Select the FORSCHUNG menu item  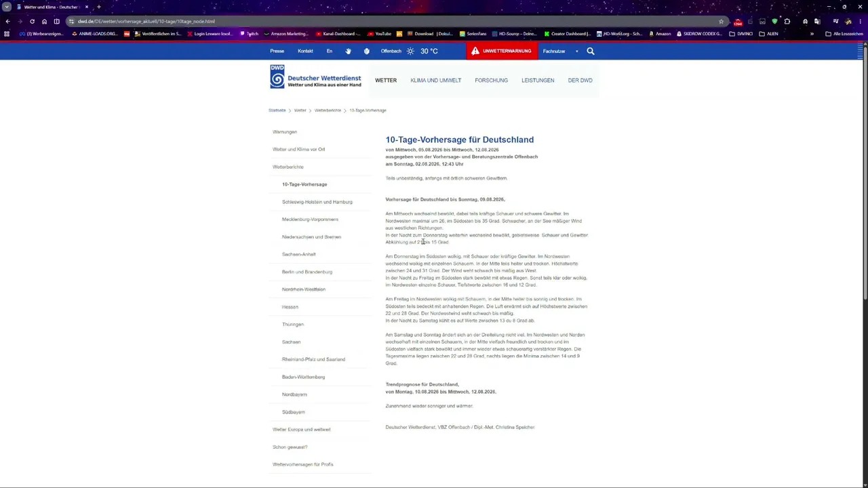491,80
